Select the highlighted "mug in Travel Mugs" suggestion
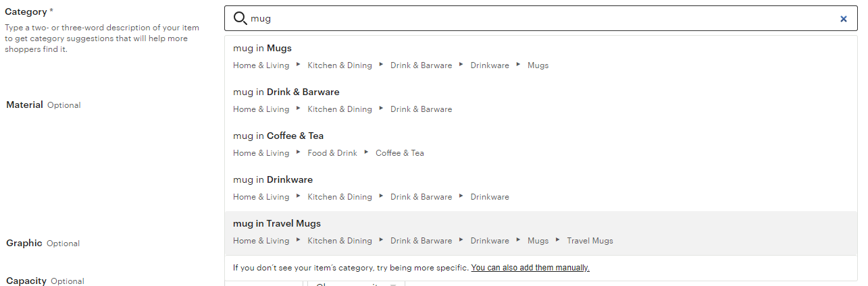The image size is (868, 286). click(x=541, y=233)
